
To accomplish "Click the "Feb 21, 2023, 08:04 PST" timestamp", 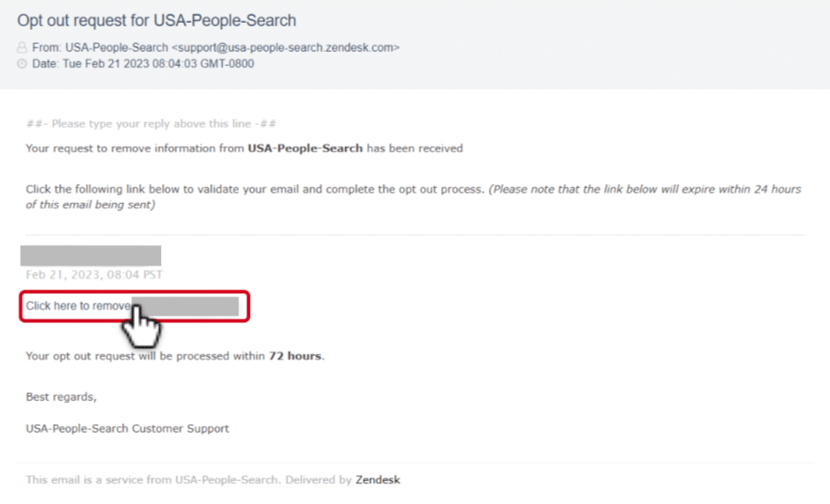I will coord(94,274).
